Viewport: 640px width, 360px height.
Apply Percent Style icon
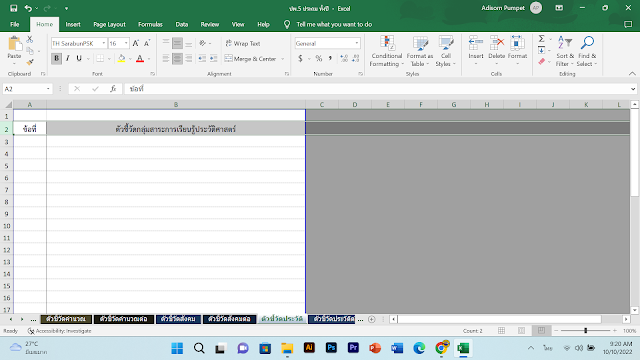[x=319, y=58]
